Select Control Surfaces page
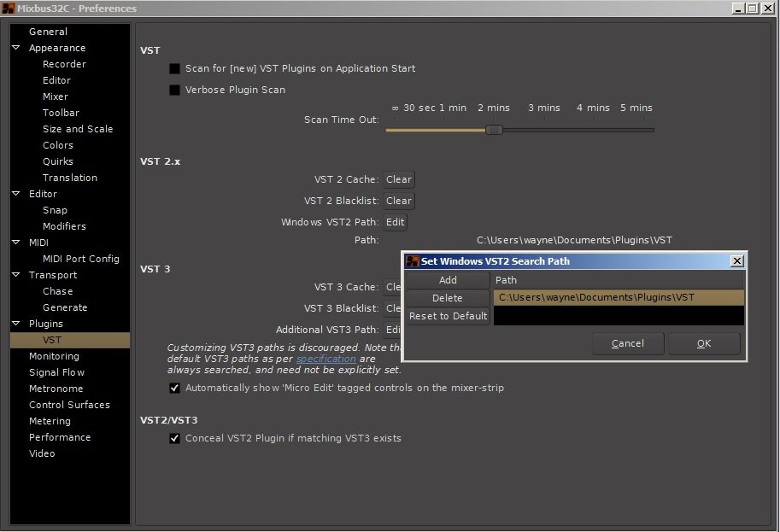Viewport: 780px width, 532px height. pos(69,405)
